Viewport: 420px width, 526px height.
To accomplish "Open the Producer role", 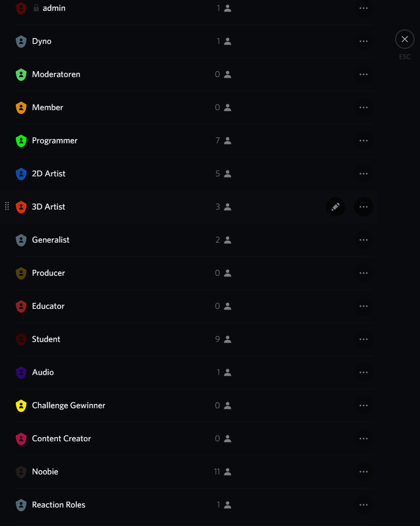I will click(48, 273).
